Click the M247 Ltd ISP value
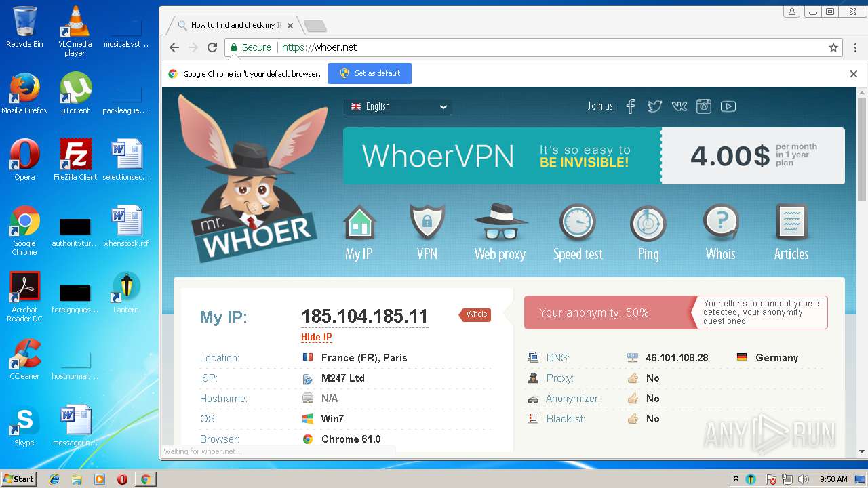This screenshot has width=868, height=488. [343, 378]
